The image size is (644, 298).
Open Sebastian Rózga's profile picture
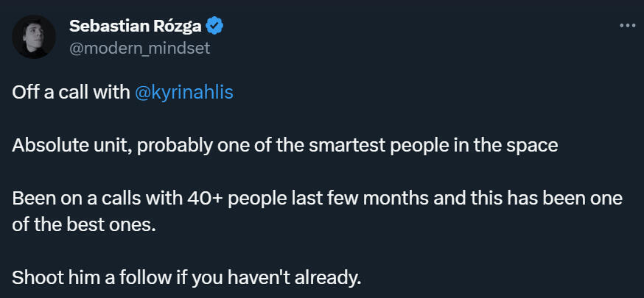(35, 37)
